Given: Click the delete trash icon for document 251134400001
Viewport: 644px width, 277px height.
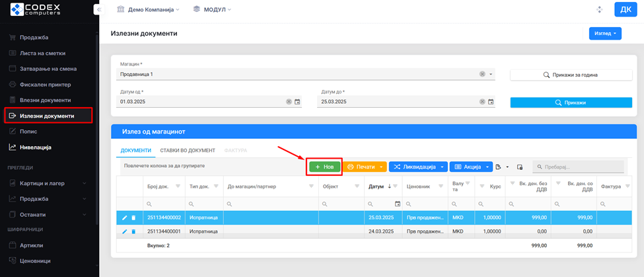Looking at the screenshot, I should (x=133, y=231).
